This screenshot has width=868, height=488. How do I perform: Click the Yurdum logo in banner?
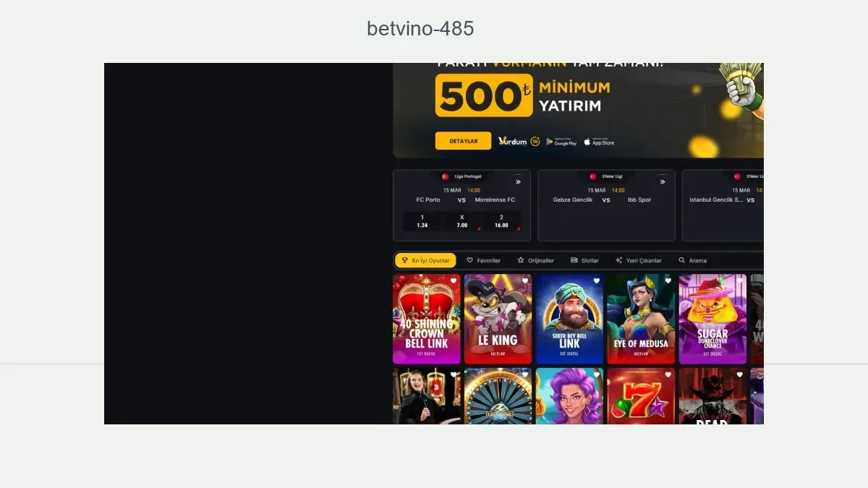pyautogui.click(x=513, y=142)
